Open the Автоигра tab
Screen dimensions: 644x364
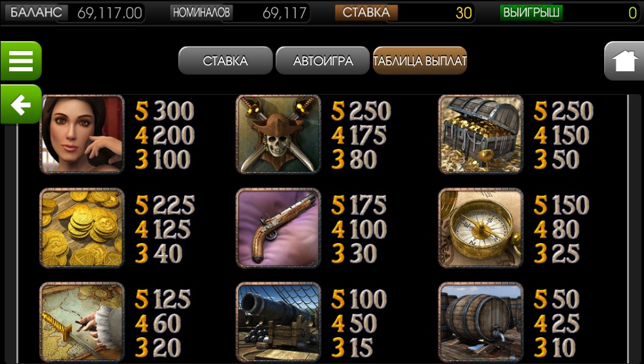pos(323,61)
